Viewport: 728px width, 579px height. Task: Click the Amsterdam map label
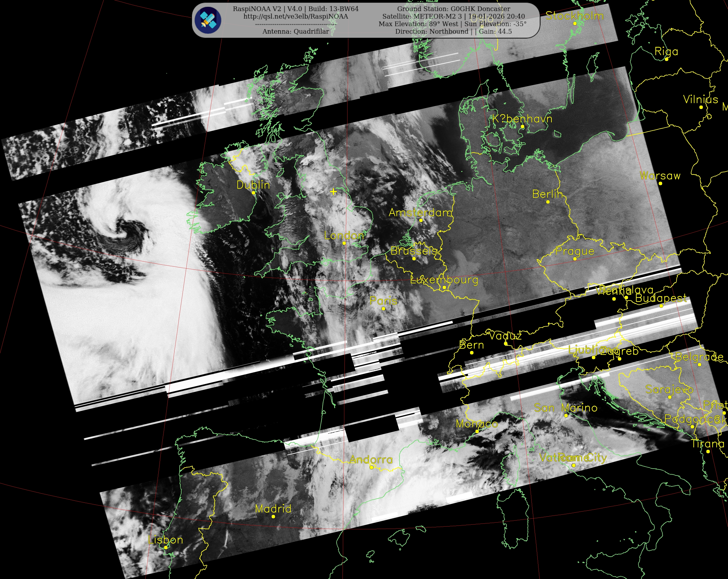420,213
